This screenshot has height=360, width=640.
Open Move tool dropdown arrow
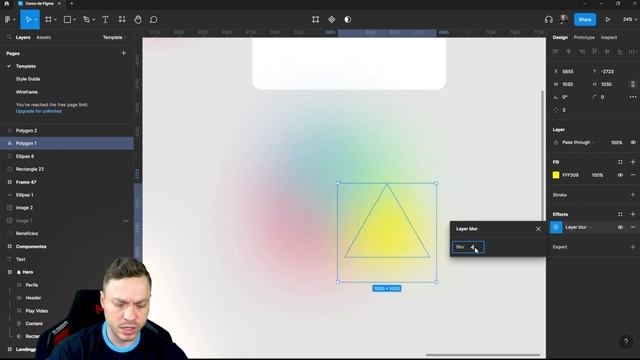[x=36, y=20]
